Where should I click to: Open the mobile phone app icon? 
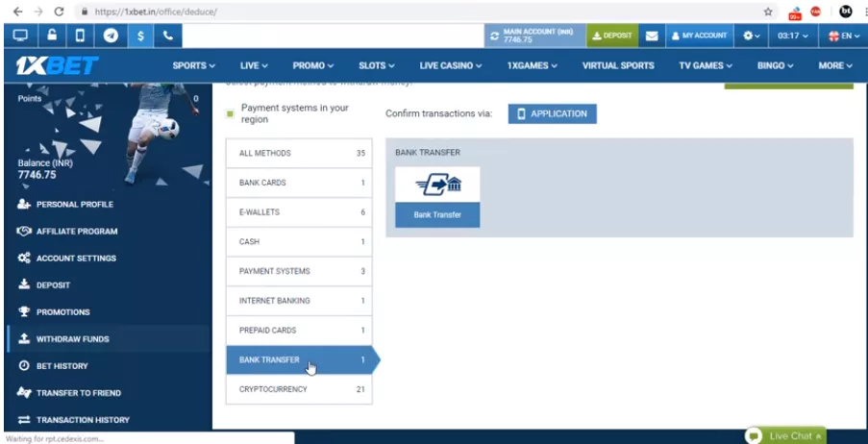pyautogui.click(x=81, y=36)
